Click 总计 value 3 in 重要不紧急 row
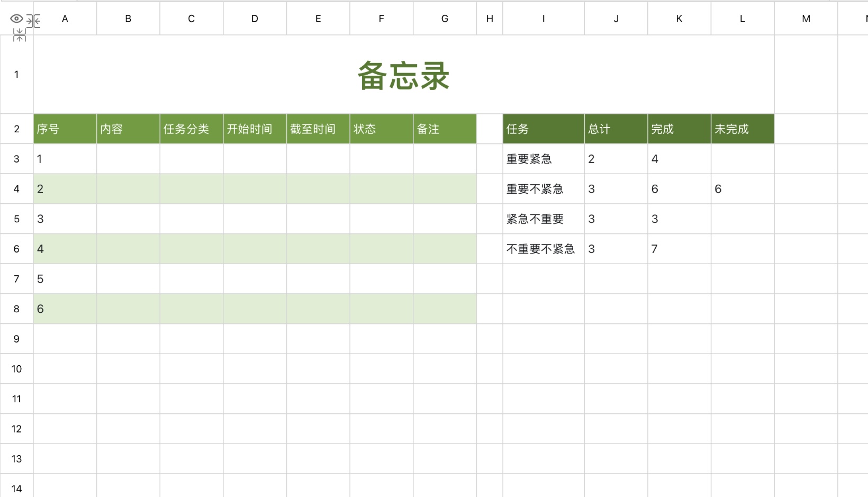The image size is (868, 497). click(x=616, y=189)
